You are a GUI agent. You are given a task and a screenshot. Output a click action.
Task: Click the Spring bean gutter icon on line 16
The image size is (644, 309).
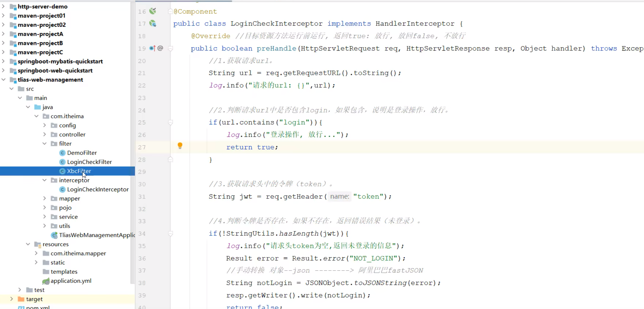(x=152, y=11)
